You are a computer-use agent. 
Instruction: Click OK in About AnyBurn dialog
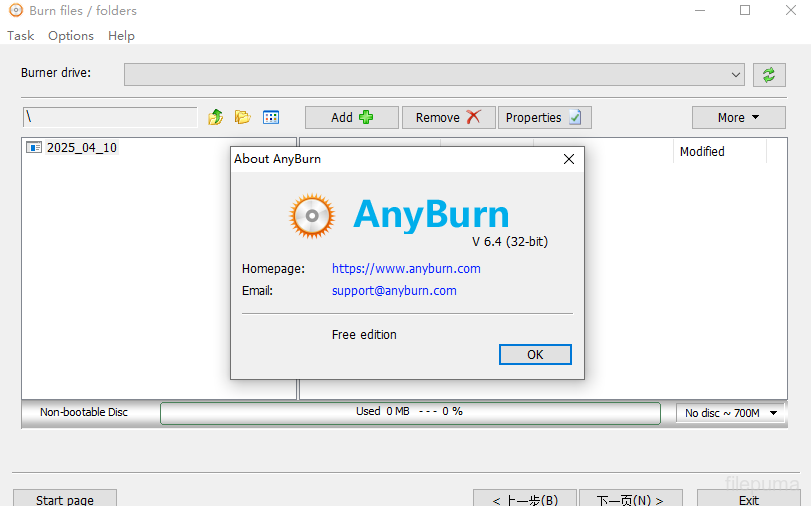(x=535, y=354)
